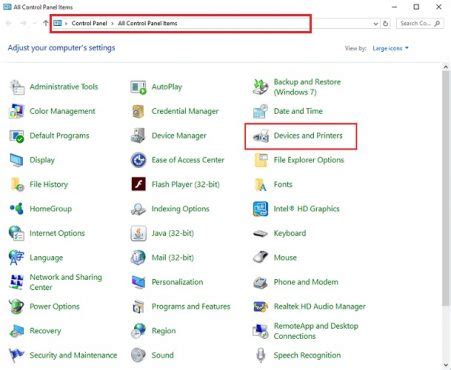
Task: Open the Realtek HD Audio Manager icon
Action: tap(261, 306)
